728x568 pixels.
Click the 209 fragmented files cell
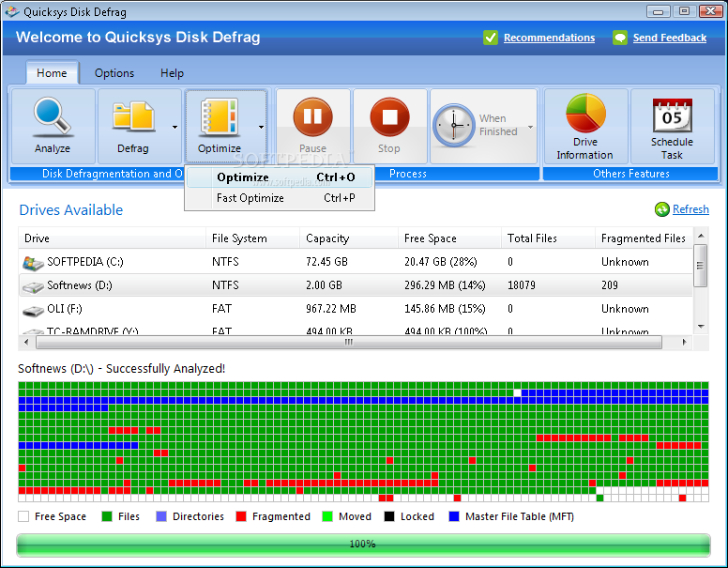[x=610, y=285]
